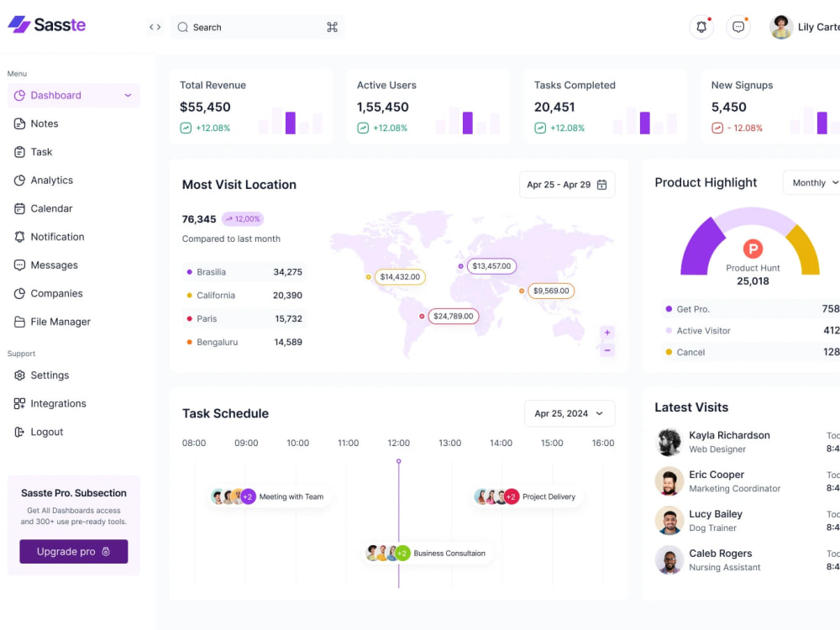Click the 12,00% growth badge

coord(243,219)
